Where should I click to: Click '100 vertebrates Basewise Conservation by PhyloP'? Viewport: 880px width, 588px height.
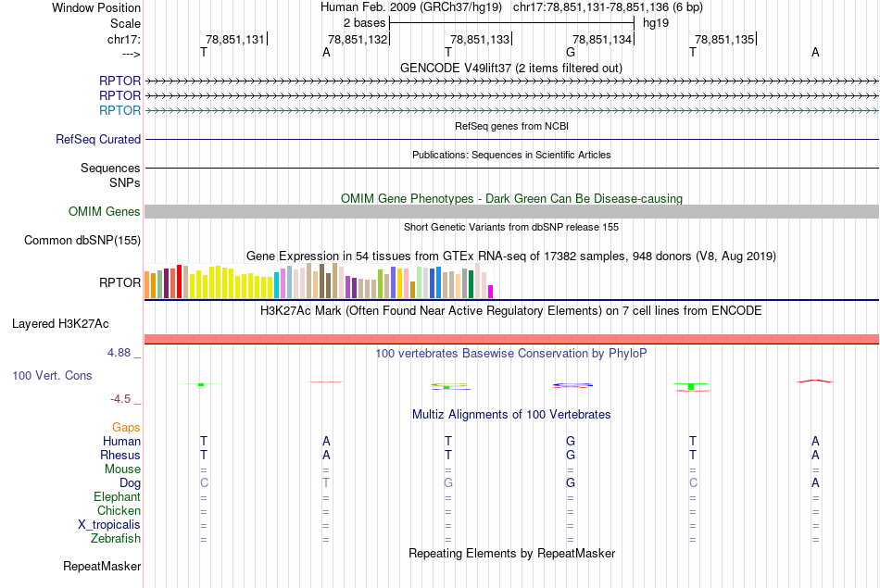pos(511,354)
